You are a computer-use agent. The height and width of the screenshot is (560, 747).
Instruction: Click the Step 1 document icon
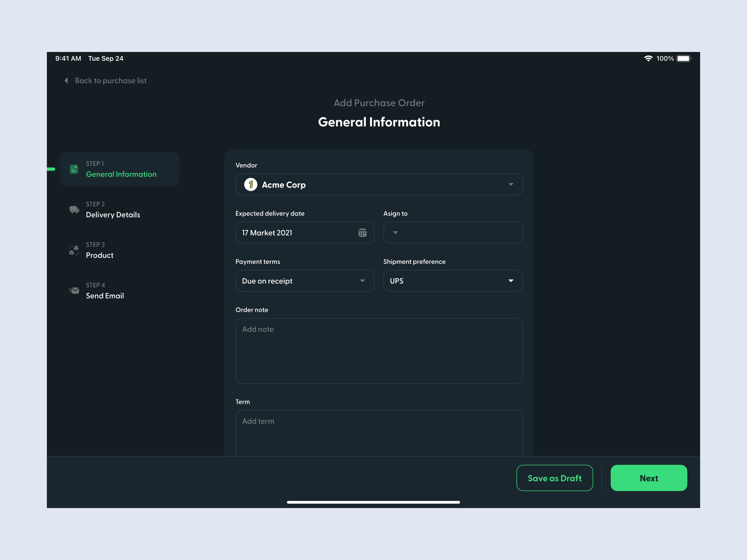pyautogui.click(x=74, y=169)
